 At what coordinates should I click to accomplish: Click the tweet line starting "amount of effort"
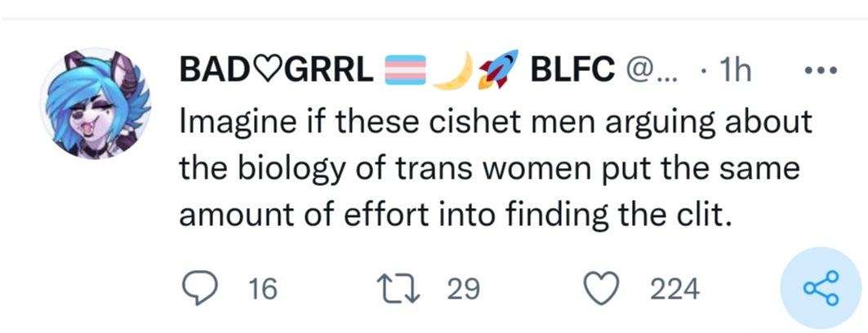pos(452,215)
